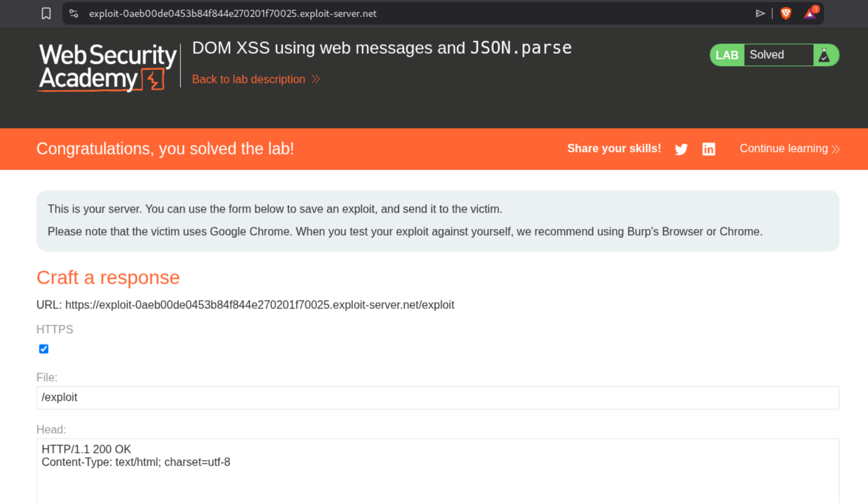Click the Brave Shields lion icon
Viewport: 868px width, 503px height.
point(786,14)
